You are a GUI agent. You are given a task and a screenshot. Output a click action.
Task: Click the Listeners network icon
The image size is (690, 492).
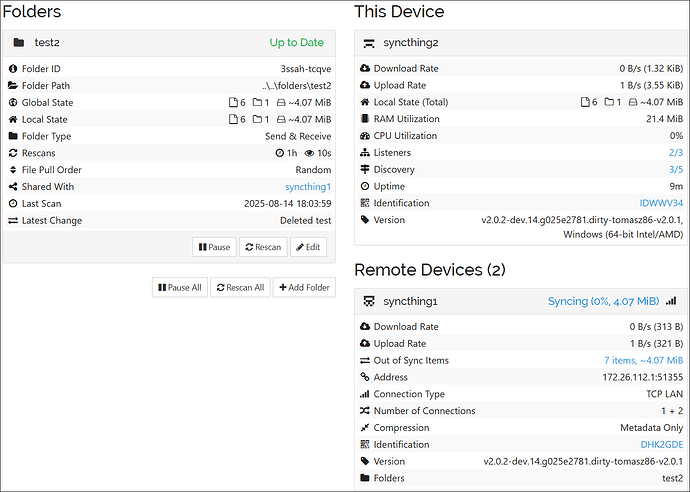(365, 152)
